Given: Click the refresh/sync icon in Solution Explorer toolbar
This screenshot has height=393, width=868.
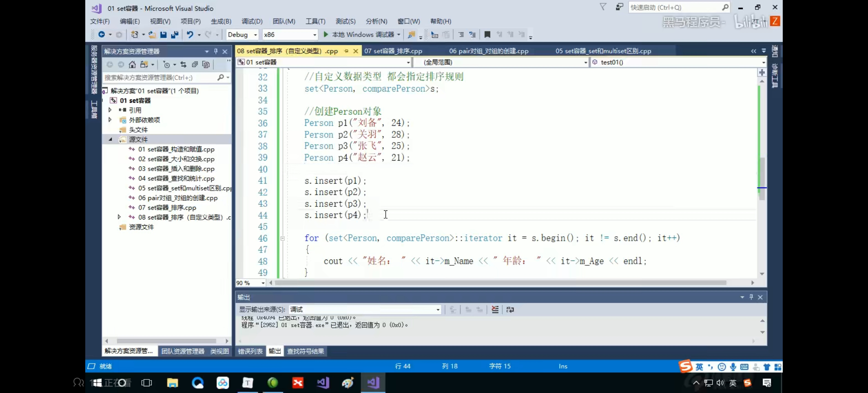Looking at the screenshot, I should click(x=183, y=64).
